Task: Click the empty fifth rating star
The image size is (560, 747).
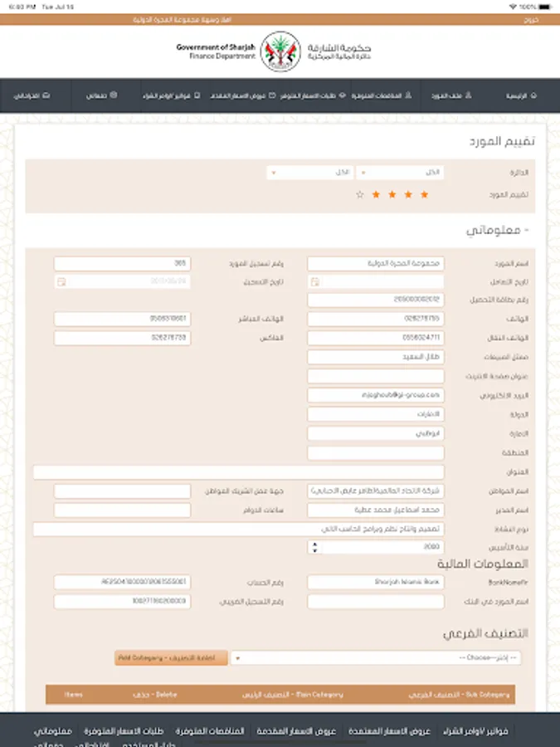Action: pos(360,194)
